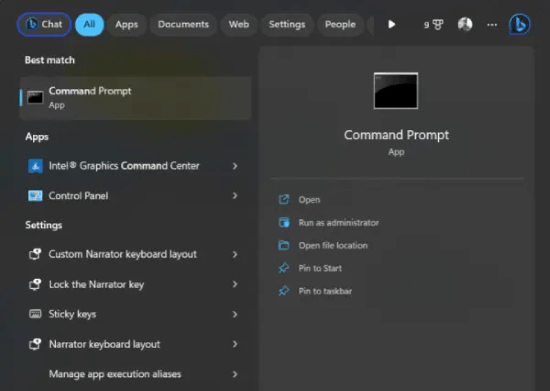This screenshot has width=550, height=391.
Task: Click the Best match heading
Action: coord(50,60)
